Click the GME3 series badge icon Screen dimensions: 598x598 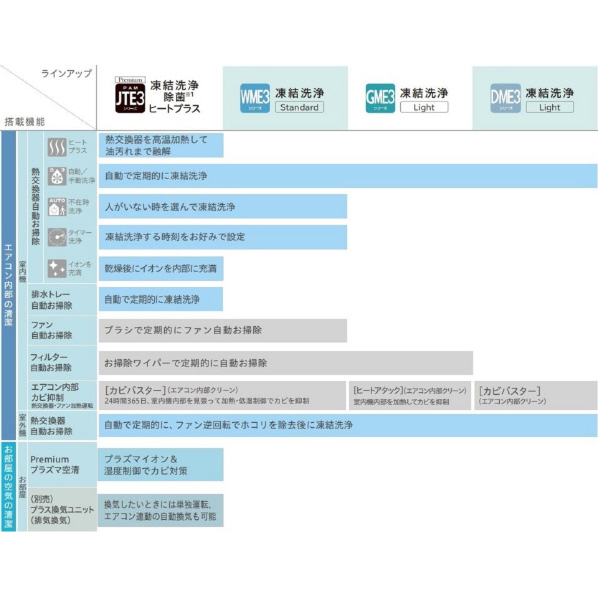coord(380,98)
